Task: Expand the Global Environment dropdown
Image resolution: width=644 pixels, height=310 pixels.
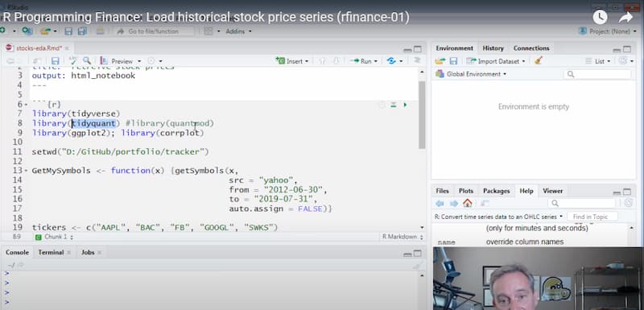Action: click(471, 74)
